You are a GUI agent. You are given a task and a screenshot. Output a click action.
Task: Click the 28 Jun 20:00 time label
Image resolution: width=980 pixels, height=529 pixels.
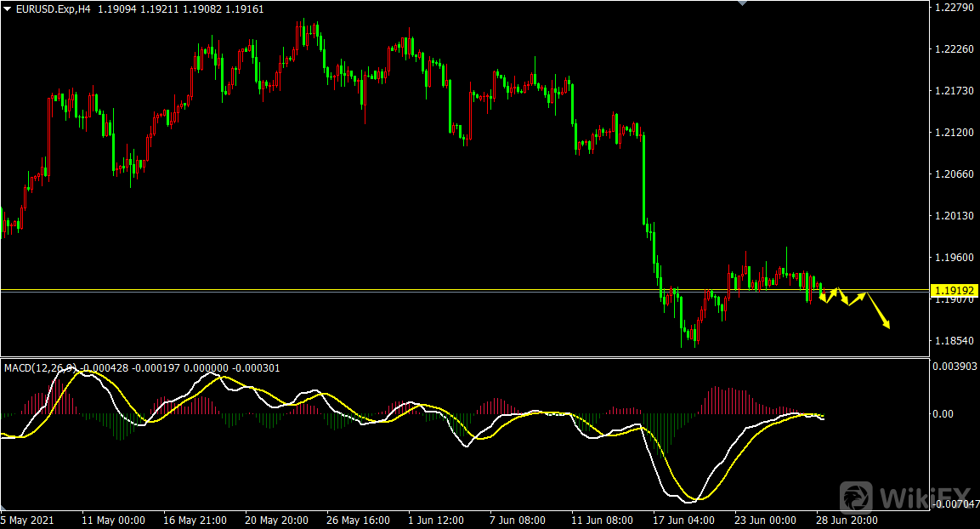(x=847, y=520)
